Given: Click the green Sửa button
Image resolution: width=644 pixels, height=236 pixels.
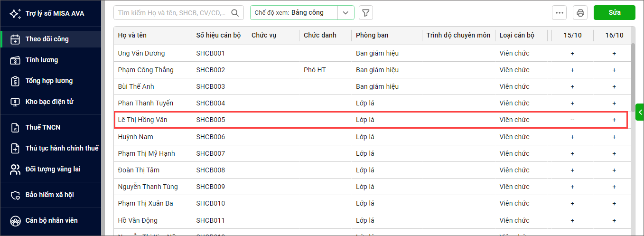Looking at the screenshot, I should pos(614,13).
